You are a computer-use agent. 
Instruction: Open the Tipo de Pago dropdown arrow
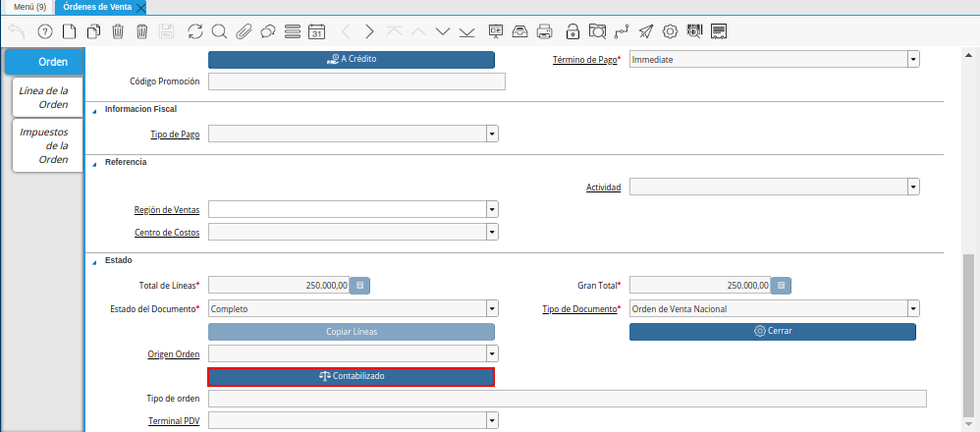[493, 135]
